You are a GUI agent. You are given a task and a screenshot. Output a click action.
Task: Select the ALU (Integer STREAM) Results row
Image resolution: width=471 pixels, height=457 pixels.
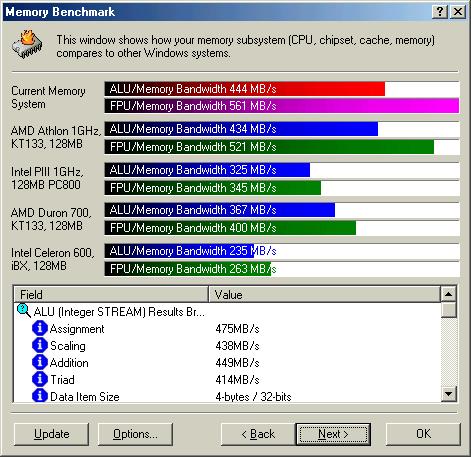click(x=227, y=312)
